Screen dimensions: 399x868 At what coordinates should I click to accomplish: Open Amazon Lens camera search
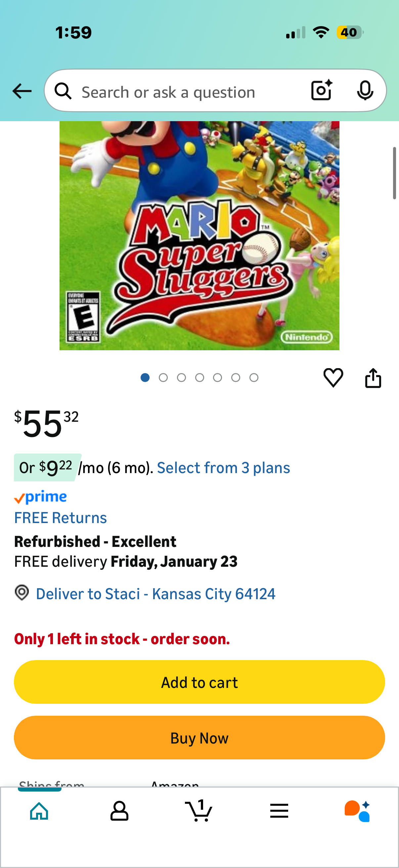point(321,91)
